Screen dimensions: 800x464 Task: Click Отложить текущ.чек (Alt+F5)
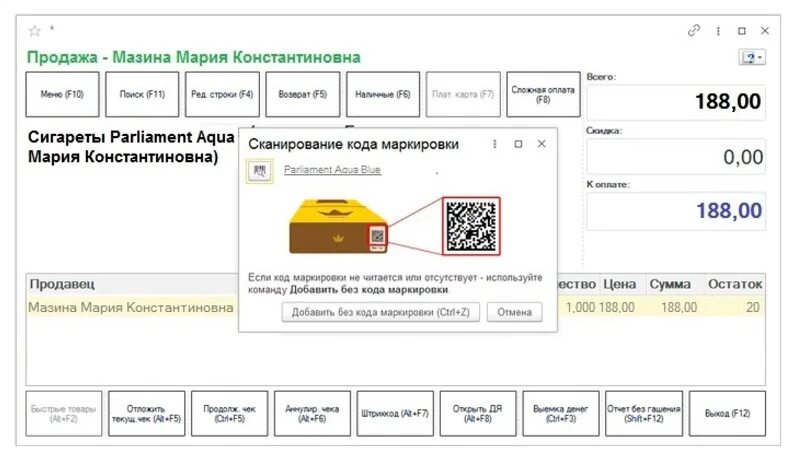146,414
